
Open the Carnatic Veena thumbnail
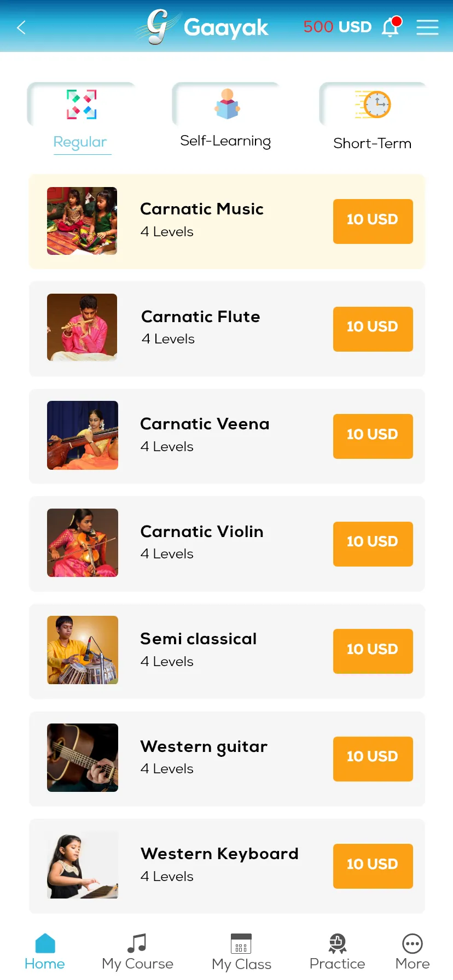83,435
